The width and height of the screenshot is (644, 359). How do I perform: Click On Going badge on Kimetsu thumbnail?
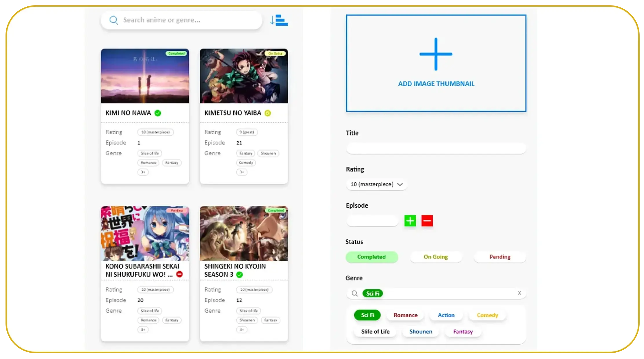click(275, 54)
